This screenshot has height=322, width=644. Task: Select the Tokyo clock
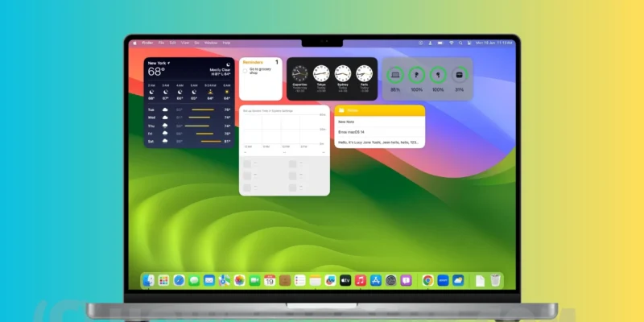321,73
